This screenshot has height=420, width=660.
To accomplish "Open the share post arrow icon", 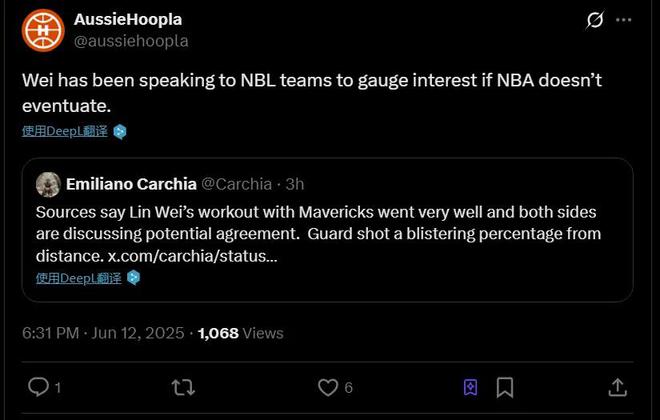I will (x=617, y=386).
